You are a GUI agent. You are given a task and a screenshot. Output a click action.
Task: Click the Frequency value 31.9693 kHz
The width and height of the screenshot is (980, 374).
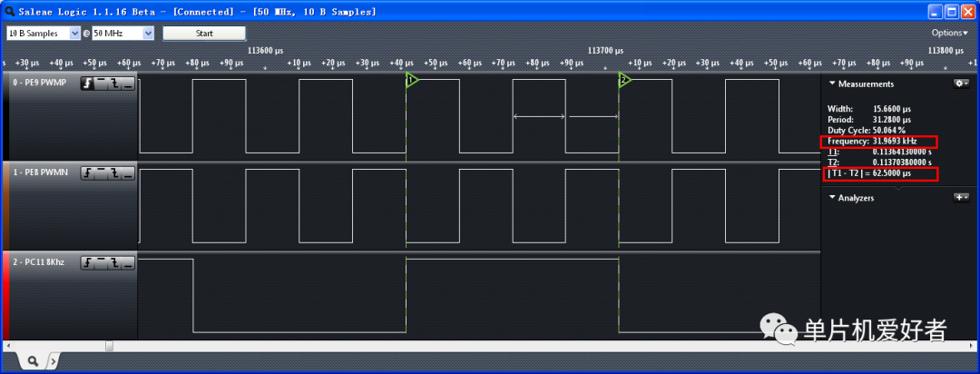pyautogui.click(x=895, y=142)
